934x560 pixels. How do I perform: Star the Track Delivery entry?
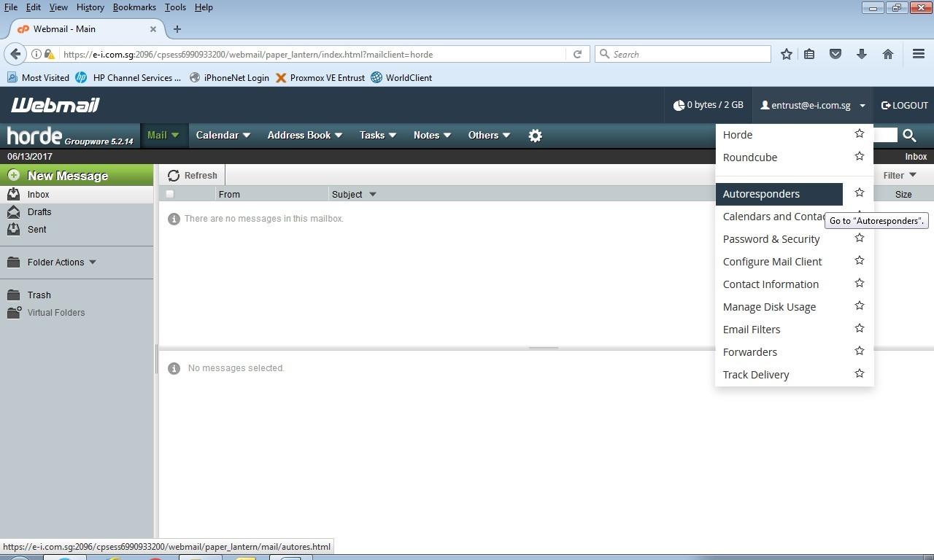pos(859,373)
